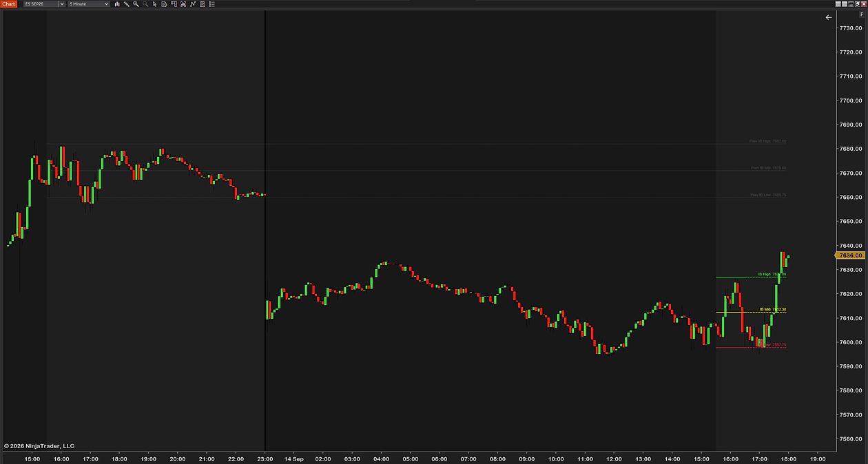The height and width of the screenshot is (464, 868).
Task: Open the data series document icon
Action: [164, 4]
